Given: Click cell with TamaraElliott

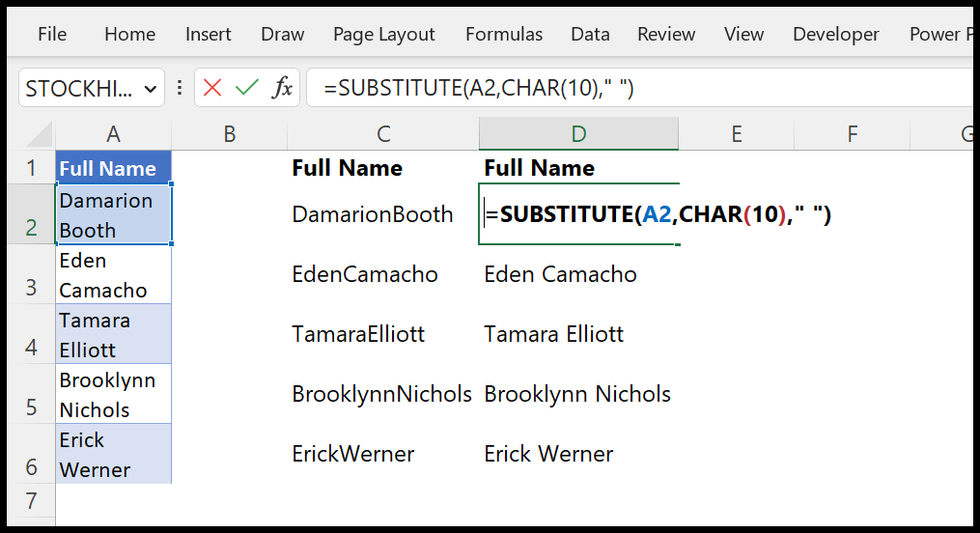Looking at the screenshot, I should tap(383, 334).
